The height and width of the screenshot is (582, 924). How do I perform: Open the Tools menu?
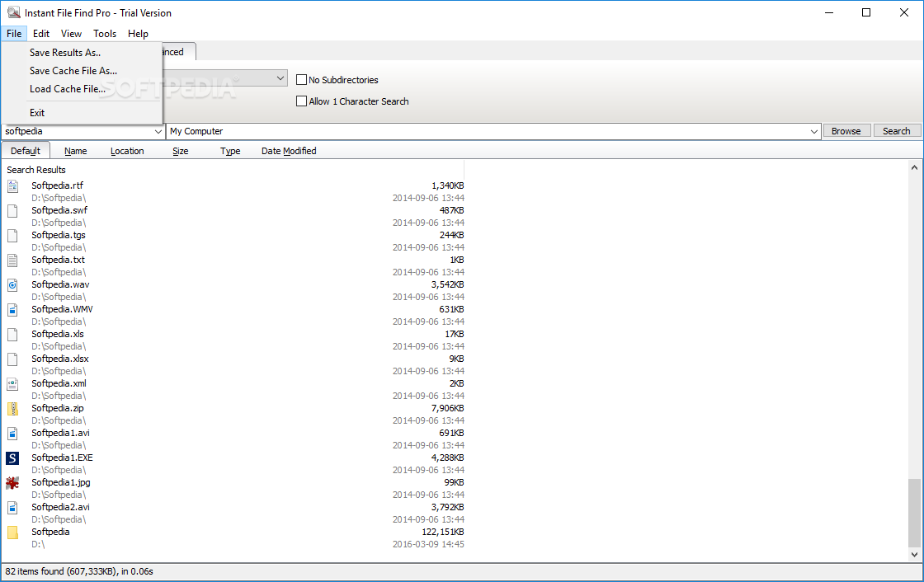click(105, 34)
